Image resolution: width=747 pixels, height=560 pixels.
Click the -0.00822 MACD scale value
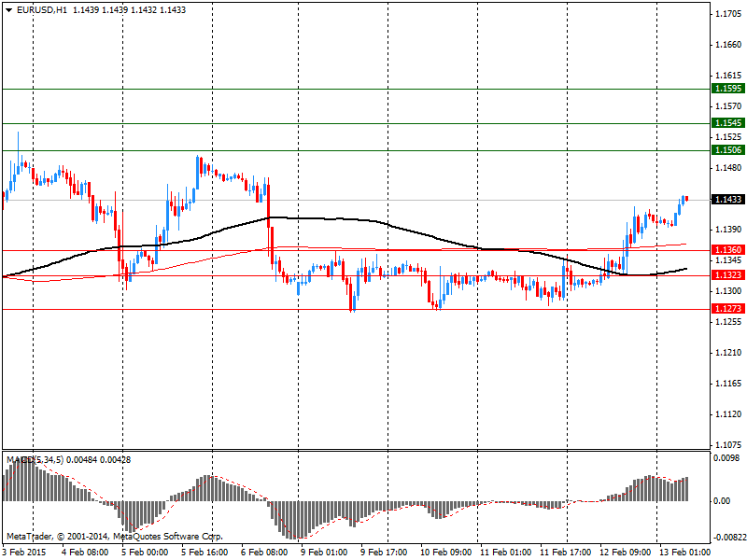(x=729, y=538)
